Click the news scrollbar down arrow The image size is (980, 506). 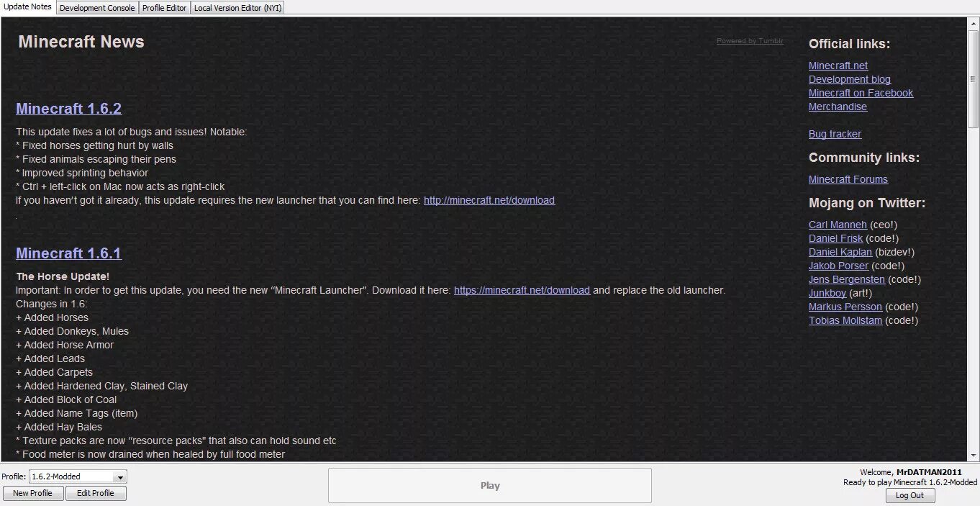point(973,456)
